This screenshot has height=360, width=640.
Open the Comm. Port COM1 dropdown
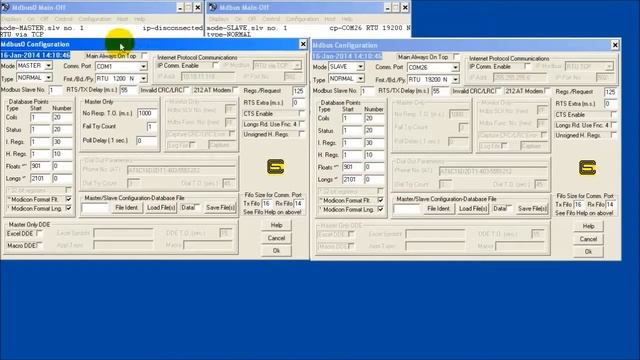click(x=143, y=66)
